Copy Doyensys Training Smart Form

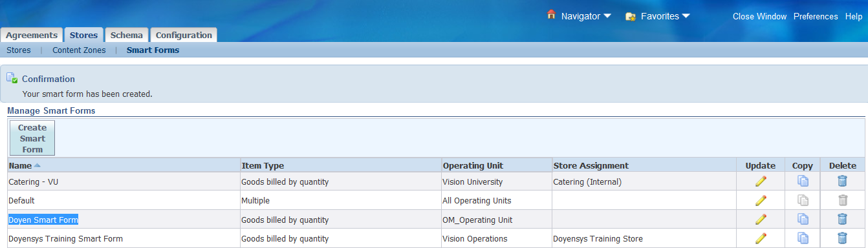click(803, 238)
